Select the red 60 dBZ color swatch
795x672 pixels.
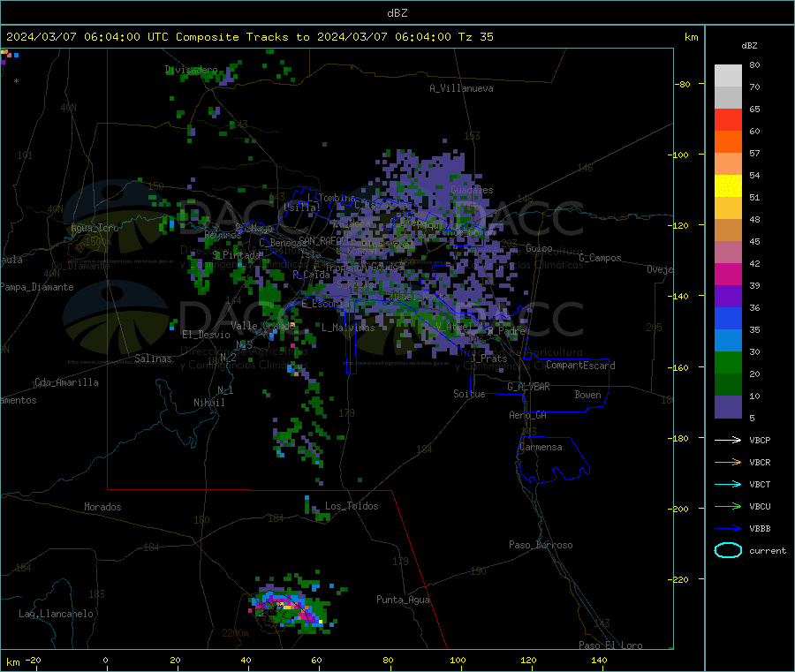(x=728, y=119)
